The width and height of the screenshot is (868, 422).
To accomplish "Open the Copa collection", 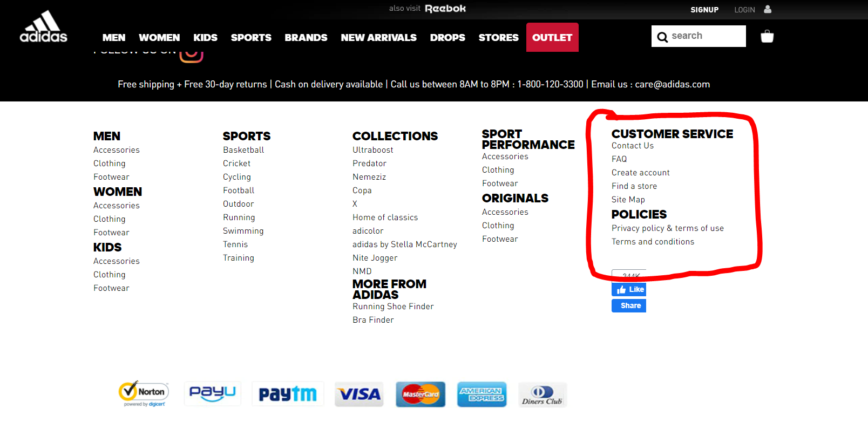I will click(x=362, y=190).
